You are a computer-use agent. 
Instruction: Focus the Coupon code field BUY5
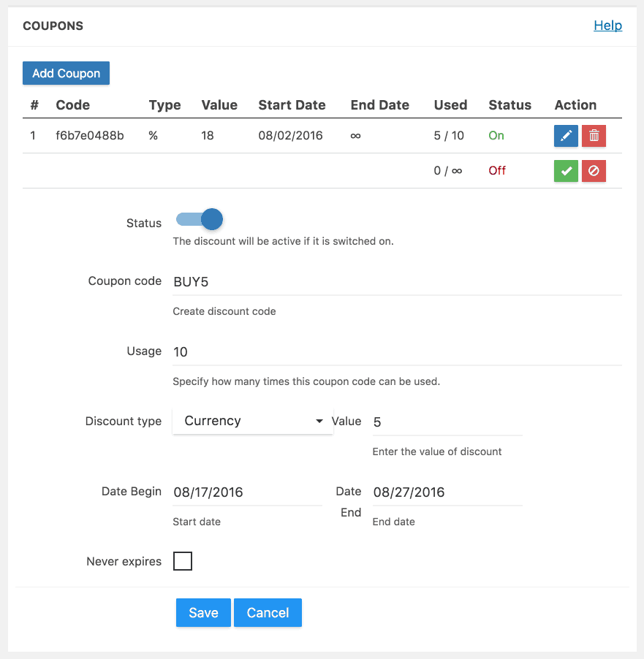[397, 281]
